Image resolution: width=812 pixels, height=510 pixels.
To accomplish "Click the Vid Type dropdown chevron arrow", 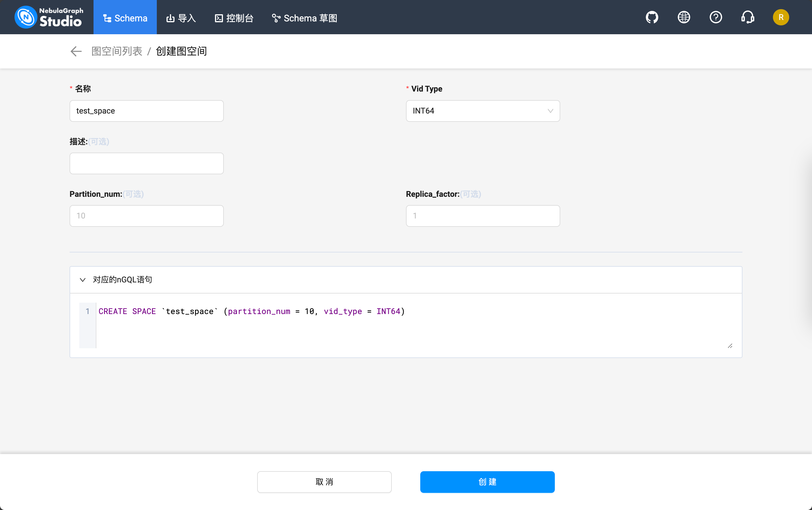I will tap(551, 111).
